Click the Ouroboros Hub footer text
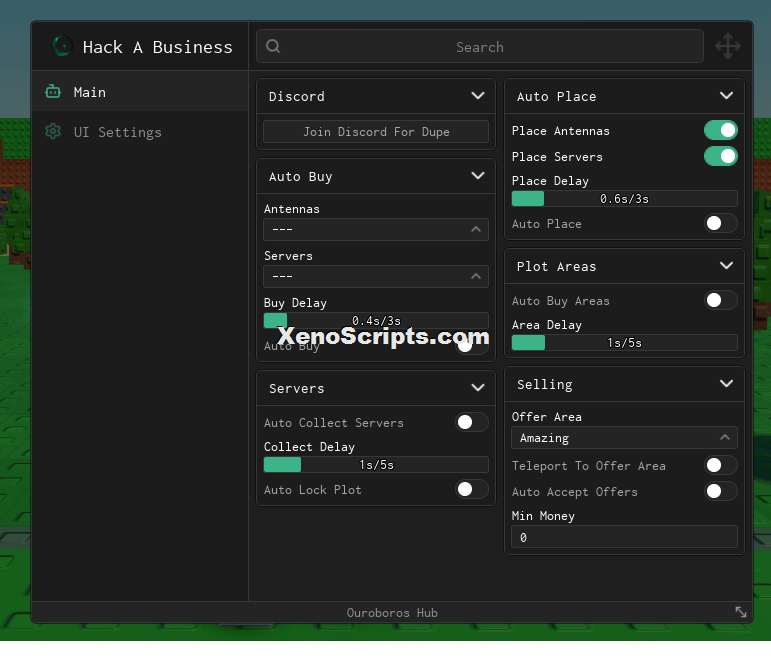This screenshot has width=771, height=671. click(392, 613)
